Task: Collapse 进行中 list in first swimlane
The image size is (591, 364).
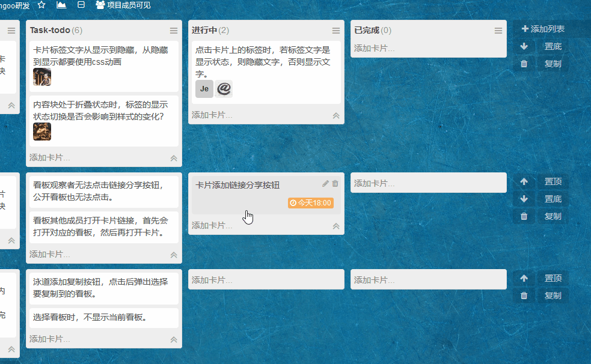Action: click(336, 115)
